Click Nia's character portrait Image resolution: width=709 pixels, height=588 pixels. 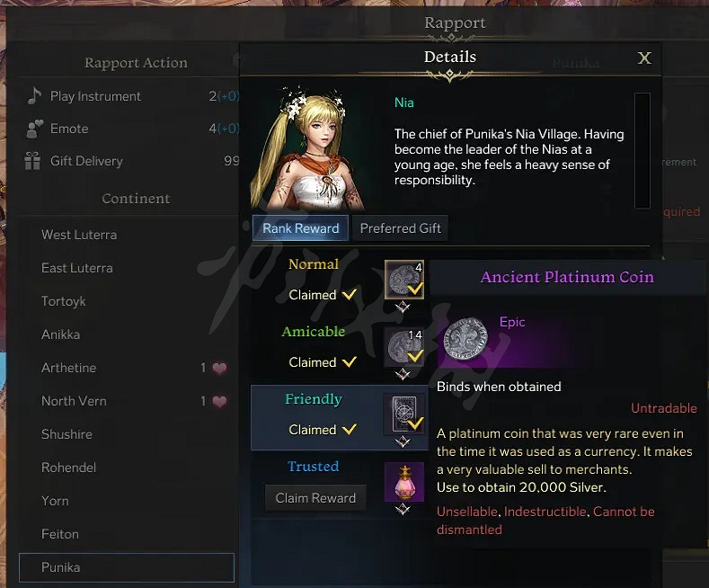pyautogui.click(x=307, y=147)
